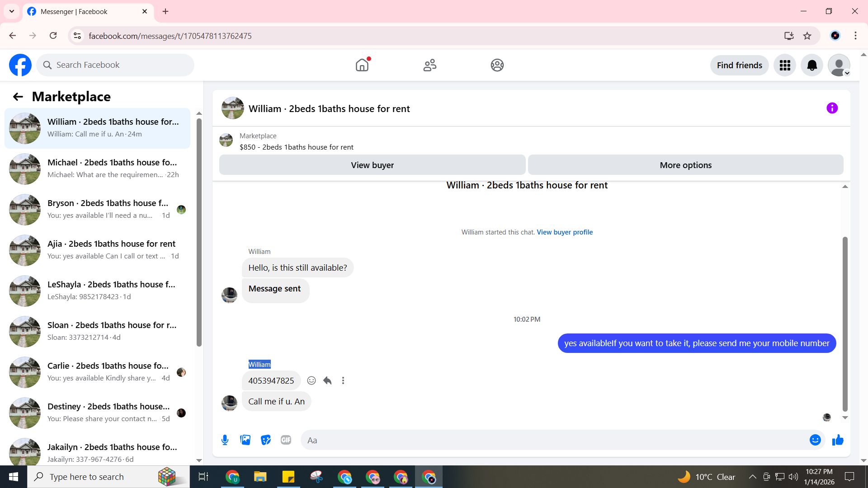
Task: Open the Facebook menu grid
Action: coord(785,66)
